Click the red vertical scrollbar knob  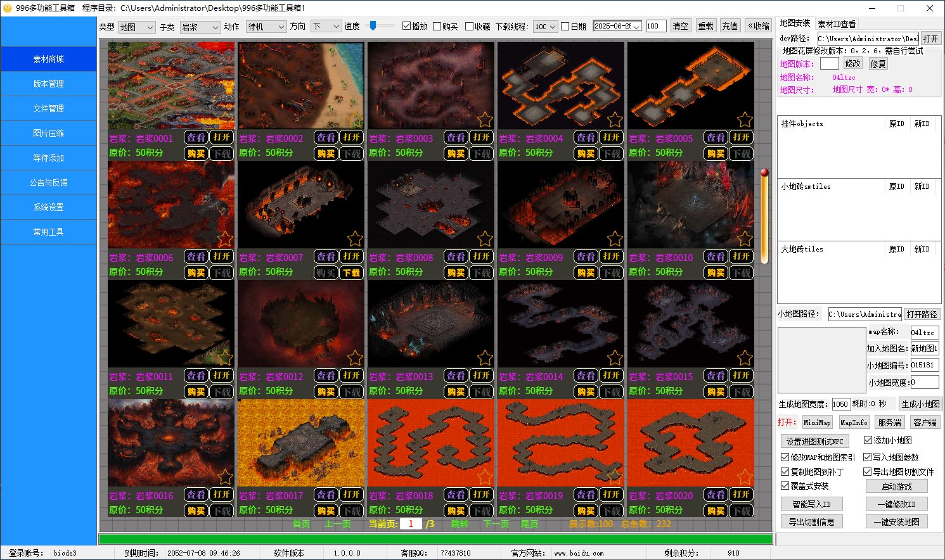coord(764,172)
